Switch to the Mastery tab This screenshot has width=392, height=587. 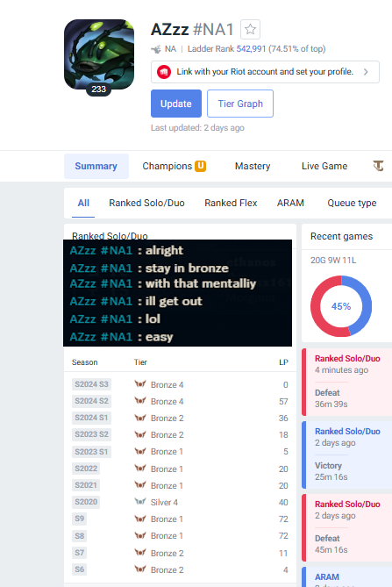[253, 166]
